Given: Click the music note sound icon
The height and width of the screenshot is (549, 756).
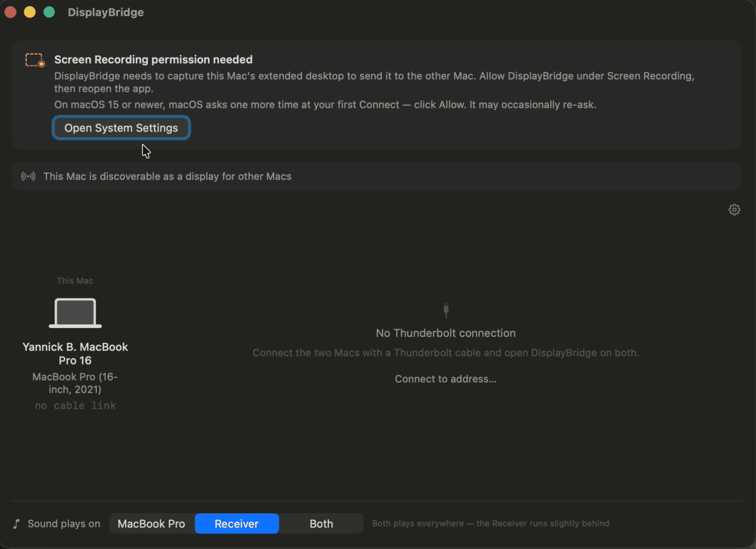Looking at the screenshot, I should coord(16,524).
